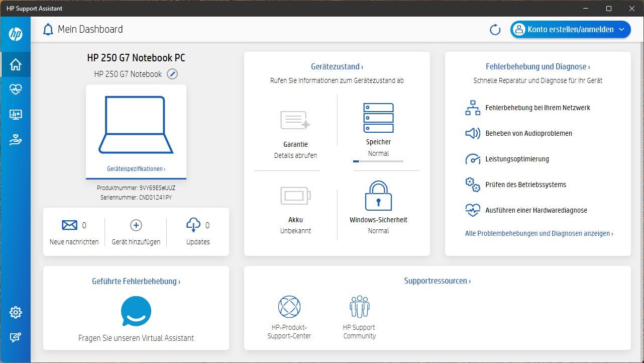Click the HP logo in the sidebar
644x363 pixels.
click(x=16, y=34)
